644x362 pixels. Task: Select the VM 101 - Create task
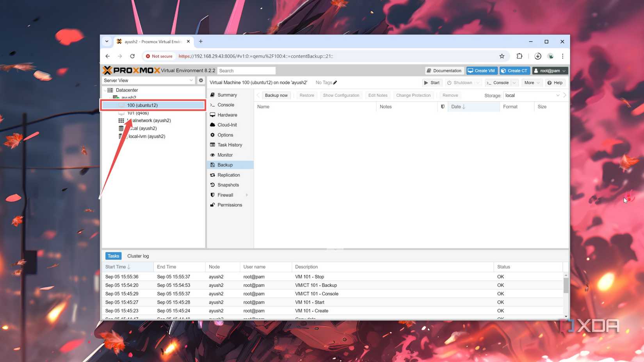333,311
